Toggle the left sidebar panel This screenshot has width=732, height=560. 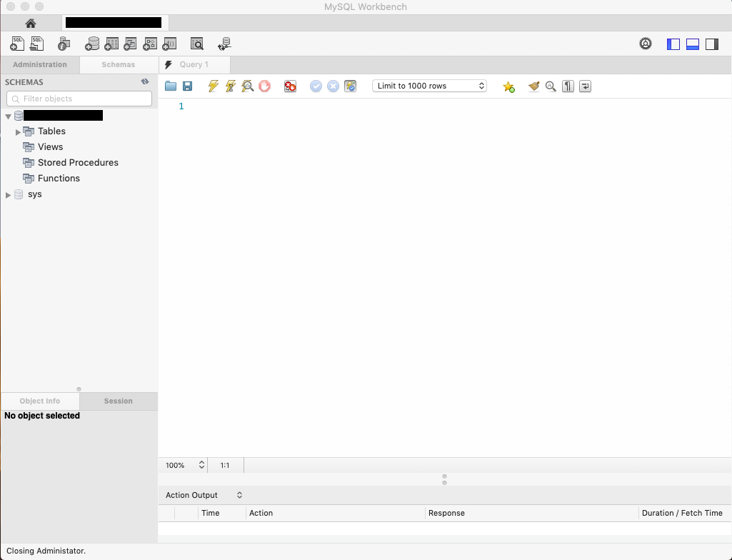(673, 44)
